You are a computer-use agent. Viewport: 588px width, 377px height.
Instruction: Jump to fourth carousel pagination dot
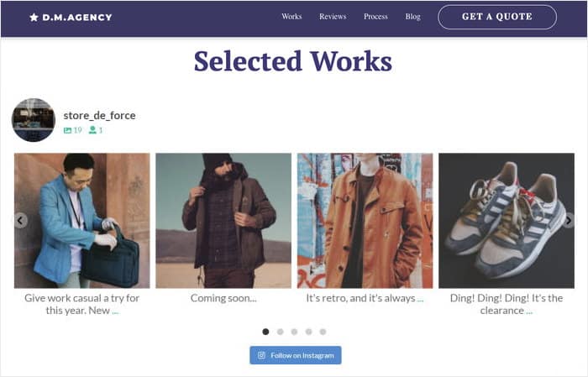308,332
